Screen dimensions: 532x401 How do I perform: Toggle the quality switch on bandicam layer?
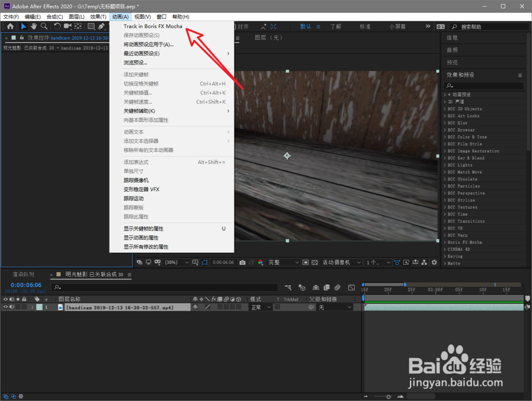tap(207, 307)
